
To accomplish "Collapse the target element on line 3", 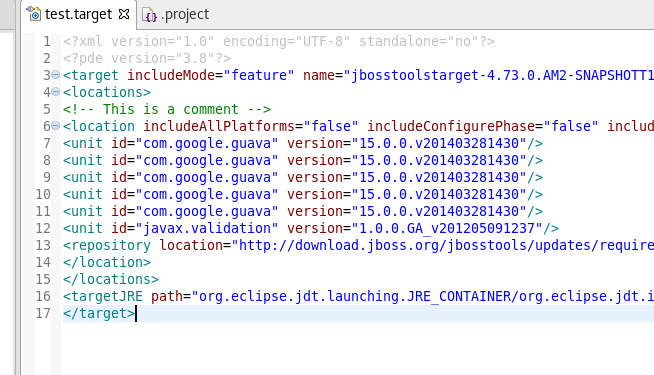I will click(55, 76).
